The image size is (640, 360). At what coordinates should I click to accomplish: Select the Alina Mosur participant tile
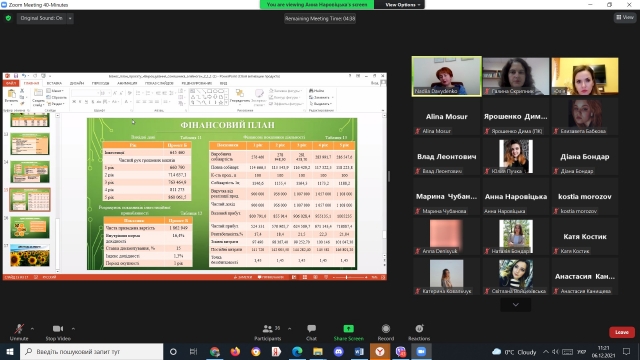pos(447,116)
